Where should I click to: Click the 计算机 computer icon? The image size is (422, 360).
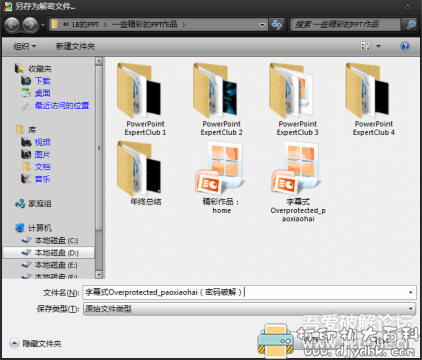pos(20,228)
